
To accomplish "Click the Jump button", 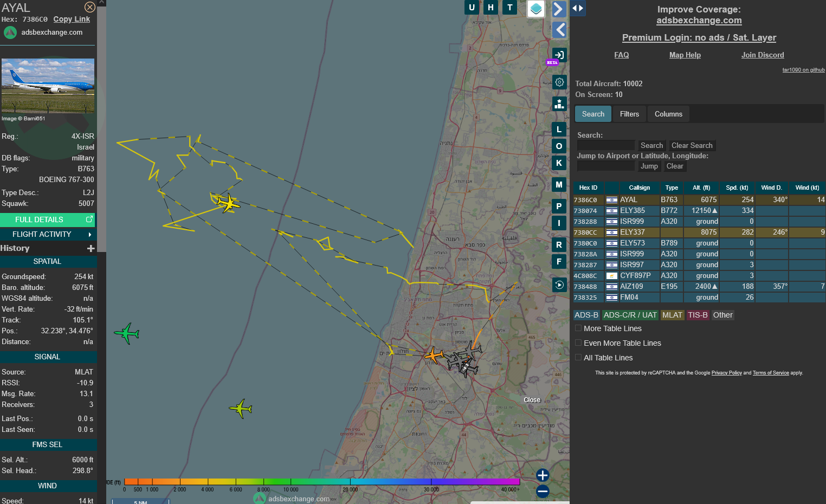I will click(649, 166).
